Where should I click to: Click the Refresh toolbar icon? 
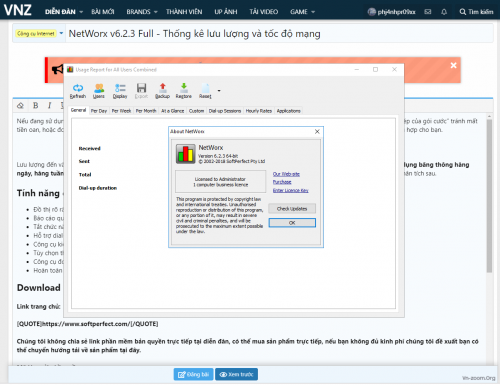point(78,91)
